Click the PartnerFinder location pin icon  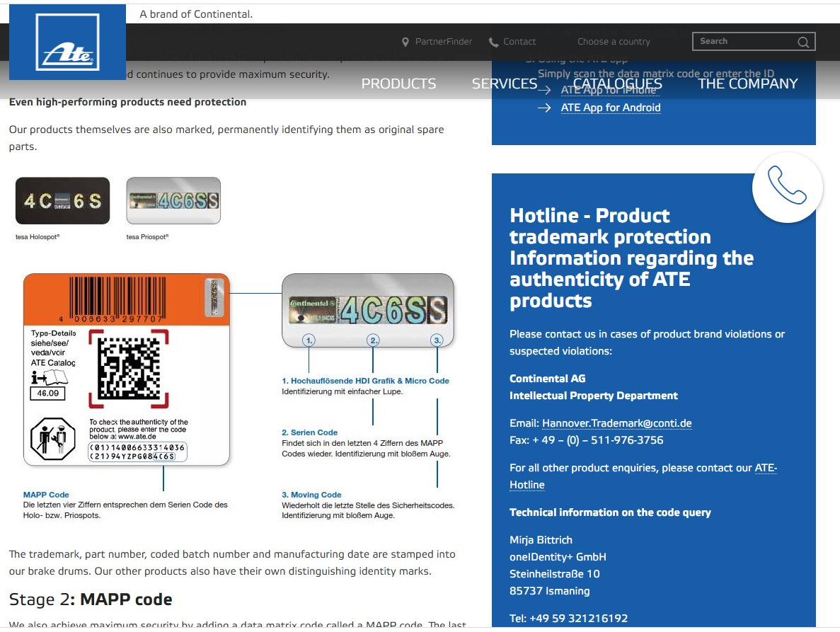[x=405, y=42]
